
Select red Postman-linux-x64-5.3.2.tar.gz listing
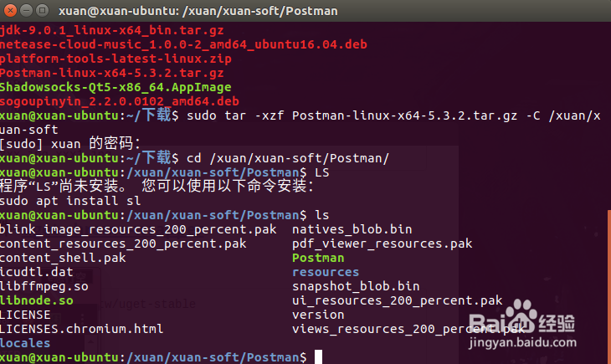pos(112,73)
